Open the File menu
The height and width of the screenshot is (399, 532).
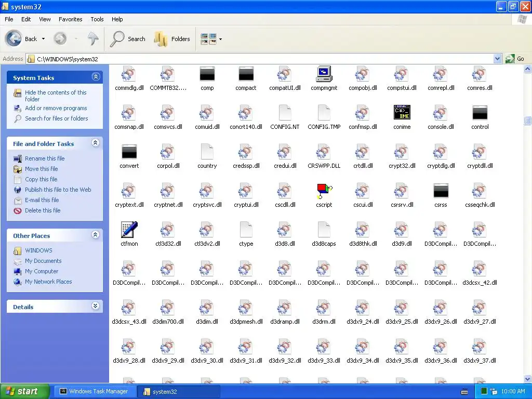pos(9,19)
